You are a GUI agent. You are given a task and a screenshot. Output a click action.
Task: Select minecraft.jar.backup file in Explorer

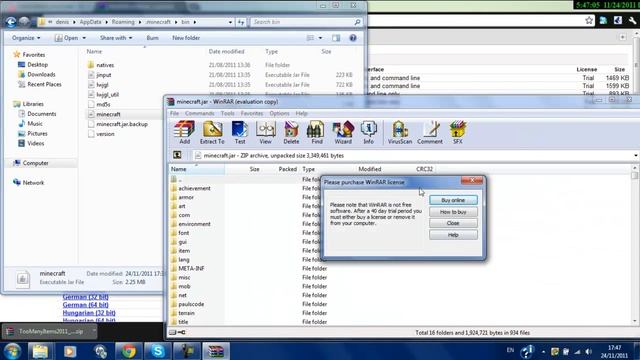(122, 124)
